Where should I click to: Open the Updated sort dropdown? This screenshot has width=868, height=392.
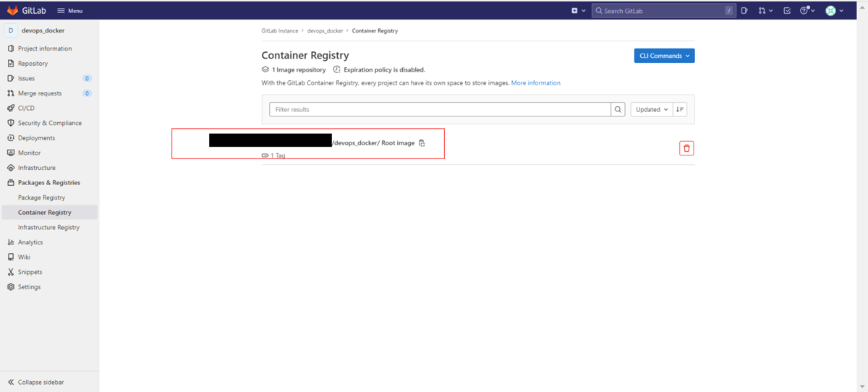pos(651,109)
